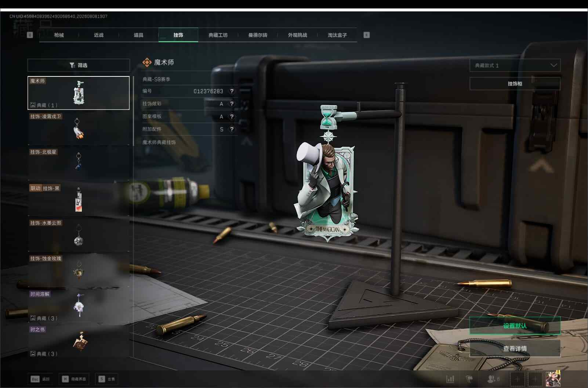This screenshot has height=388, width=588.
Task: Click the S 出售 sell button
Action: [x=107, y=379]
